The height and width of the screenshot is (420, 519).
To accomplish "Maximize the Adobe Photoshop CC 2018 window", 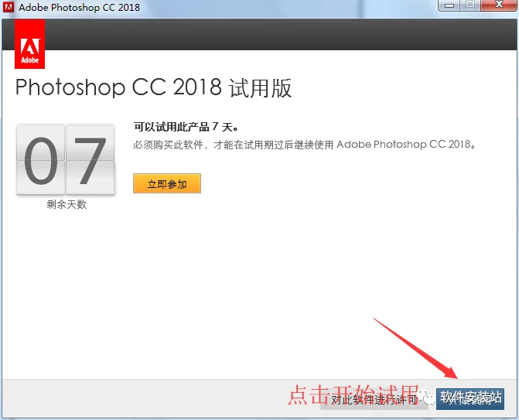I will (470, 5).
